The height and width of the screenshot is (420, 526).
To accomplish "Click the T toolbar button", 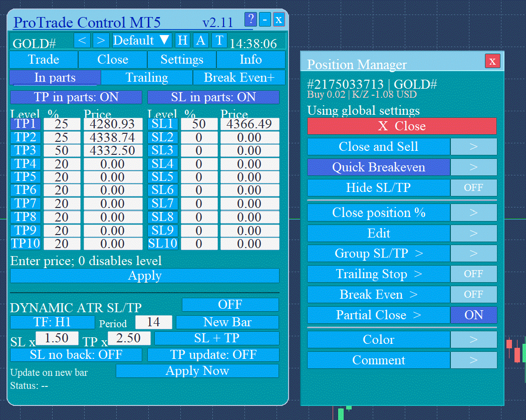I will (x=219, y=41).
